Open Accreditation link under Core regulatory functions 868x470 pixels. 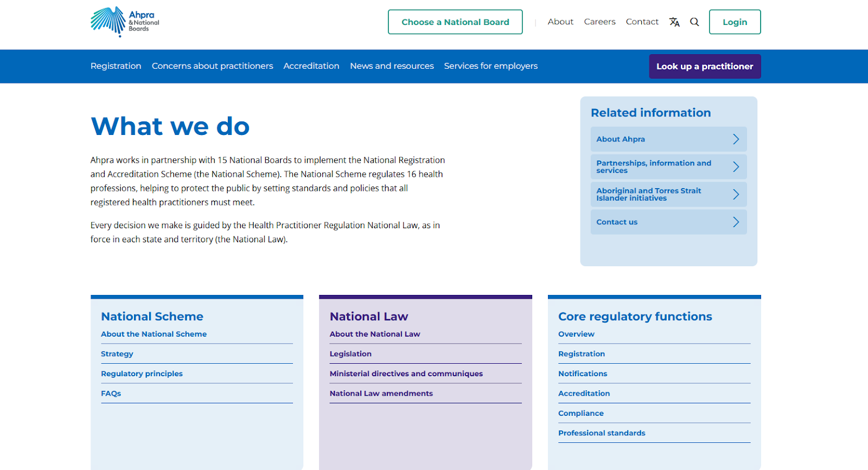pos(584,394)
